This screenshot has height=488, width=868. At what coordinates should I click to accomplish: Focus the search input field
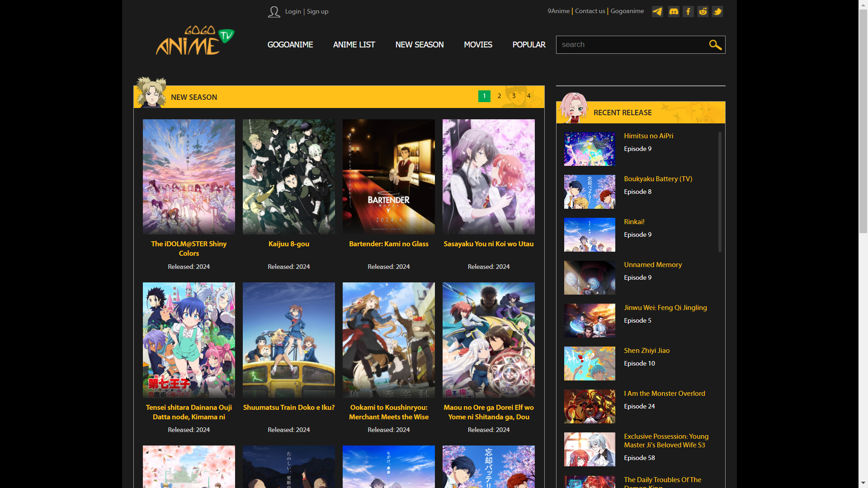pos(632,45)
